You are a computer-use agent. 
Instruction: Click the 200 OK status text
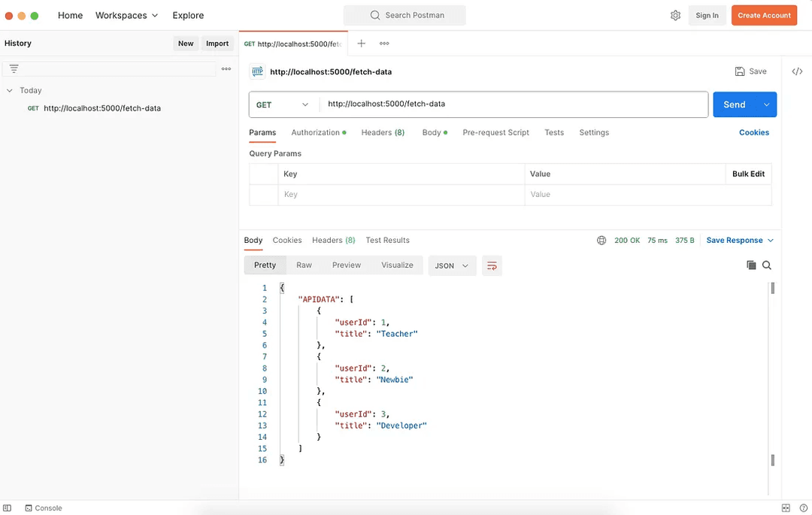click(627, 240)
